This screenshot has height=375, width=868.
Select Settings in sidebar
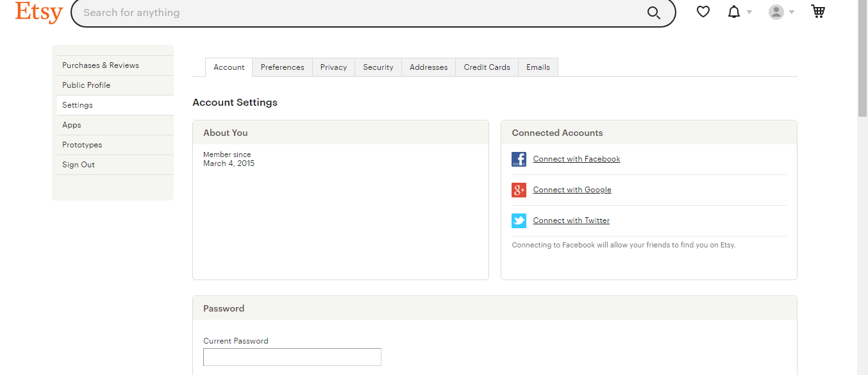[115, 105]
